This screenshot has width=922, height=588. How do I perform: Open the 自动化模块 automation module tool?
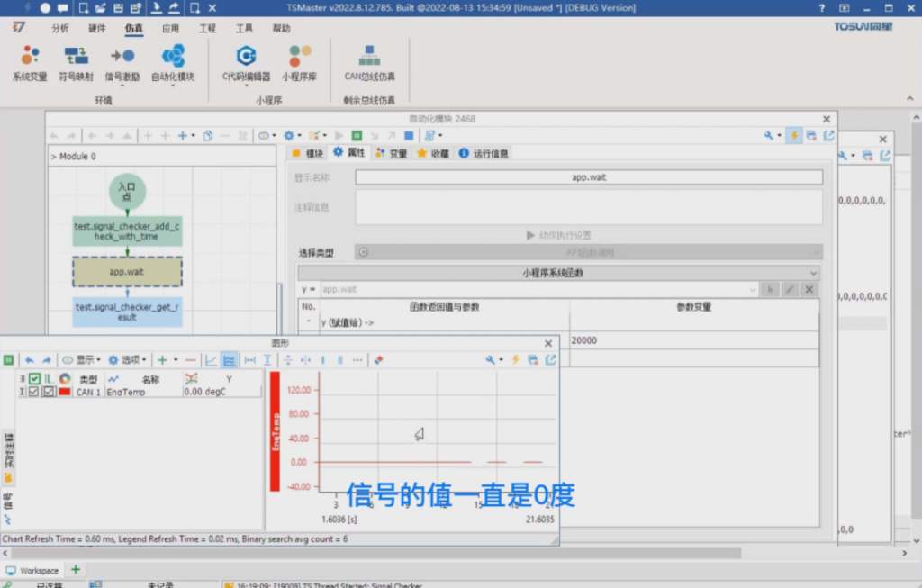173,64
